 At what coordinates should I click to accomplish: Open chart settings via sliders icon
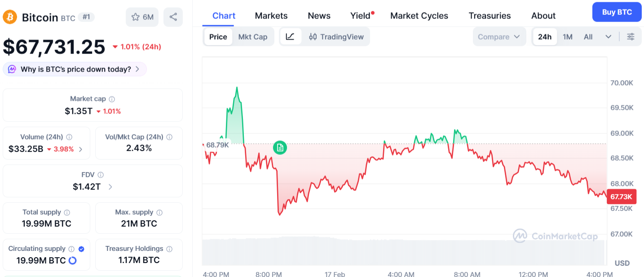pyautogui.click(x=631, y=36)
